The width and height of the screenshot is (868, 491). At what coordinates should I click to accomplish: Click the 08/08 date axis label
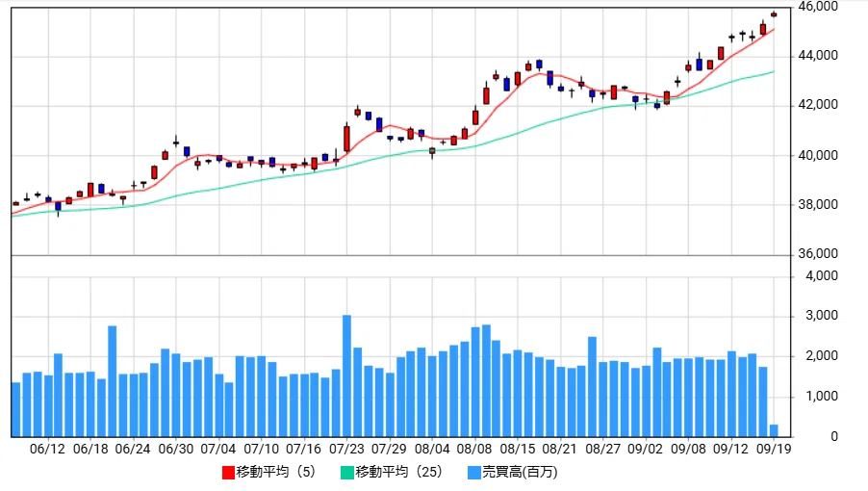(x=474, y=449)
